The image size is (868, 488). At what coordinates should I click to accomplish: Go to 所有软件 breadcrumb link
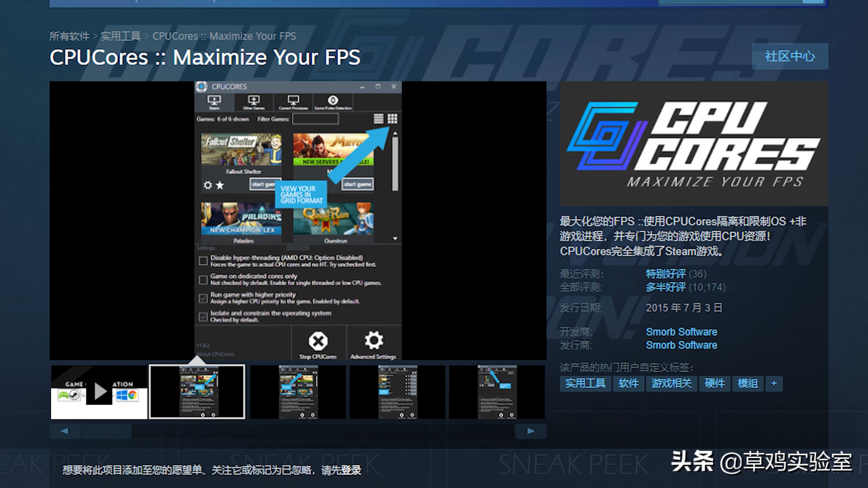[69, 36]
